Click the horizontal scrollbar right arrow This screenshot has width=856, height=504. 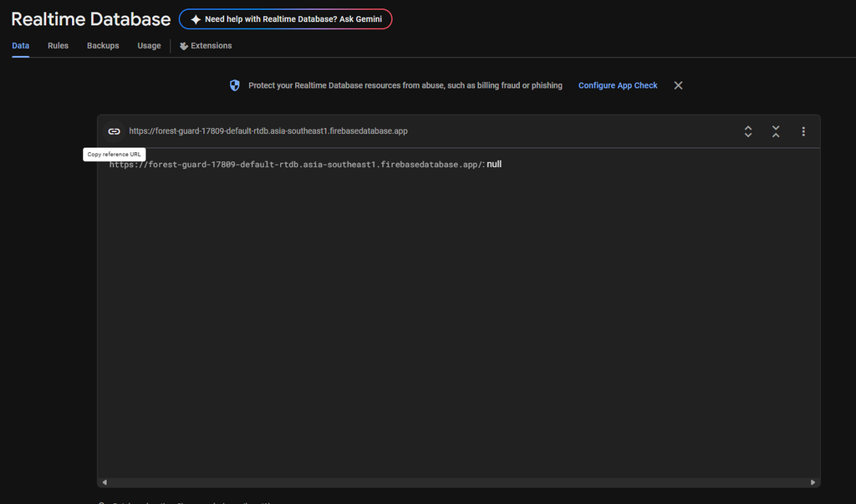813,482
